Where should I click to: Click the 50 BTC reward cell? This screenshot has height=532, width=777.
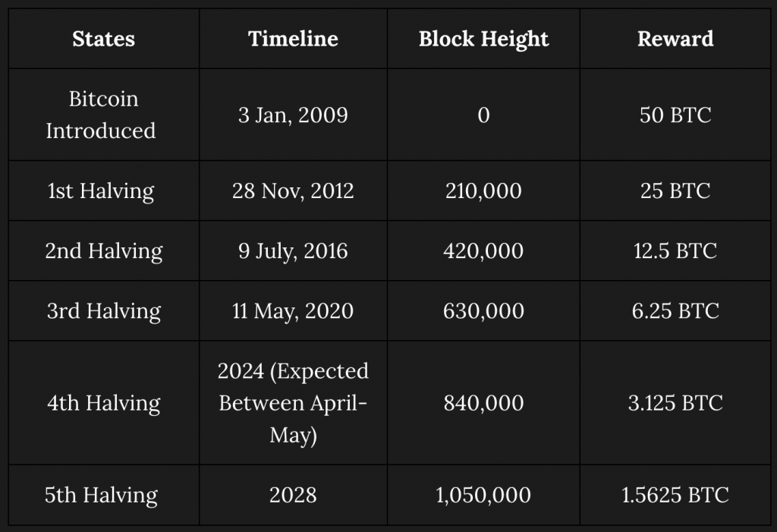tap(675, 115)
